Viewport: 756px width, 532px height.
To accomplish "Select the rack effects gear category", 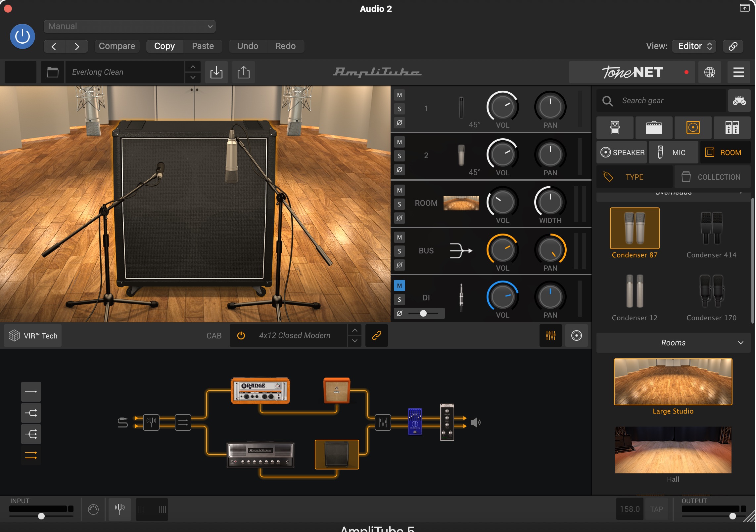I will tap(732, 127).
